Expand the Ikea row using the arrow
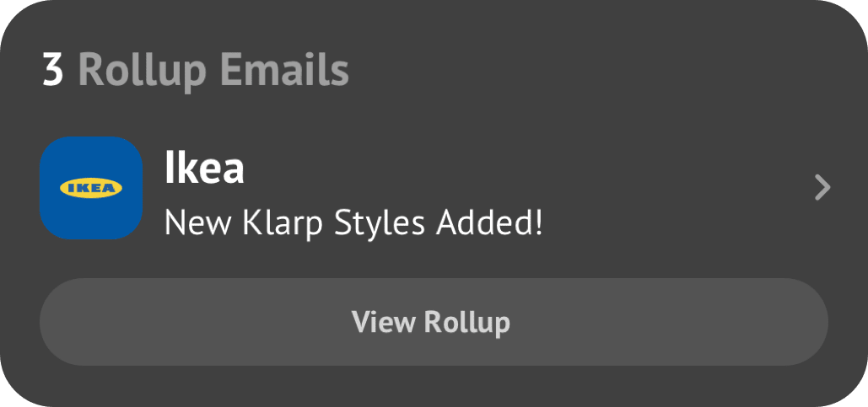The height and width of the screenshot is (407, 868). [x=822, y=188]
